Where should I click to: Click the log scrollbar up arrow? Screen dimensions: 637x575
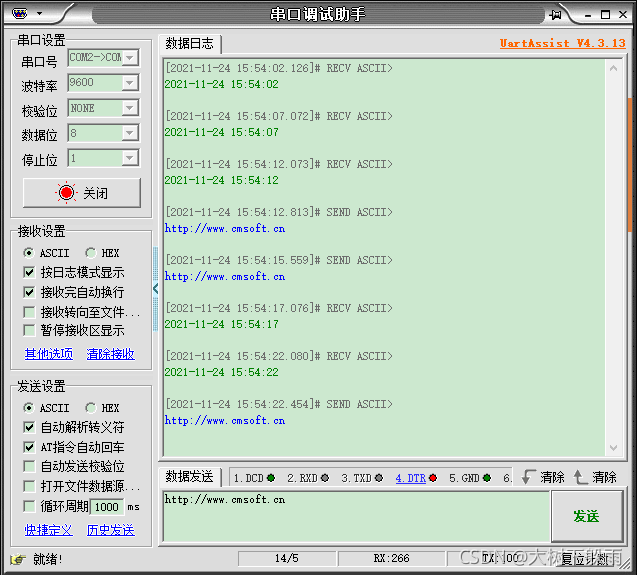[x=613, y=68]
